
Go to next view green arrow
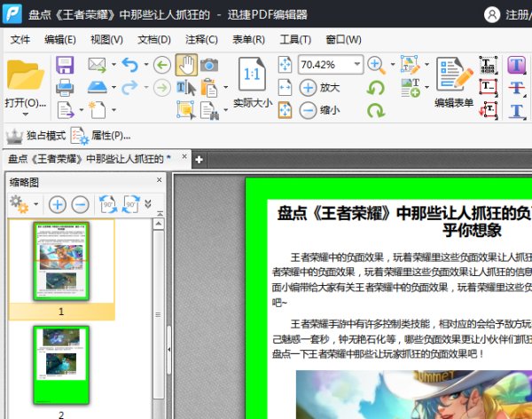[162, 88]
